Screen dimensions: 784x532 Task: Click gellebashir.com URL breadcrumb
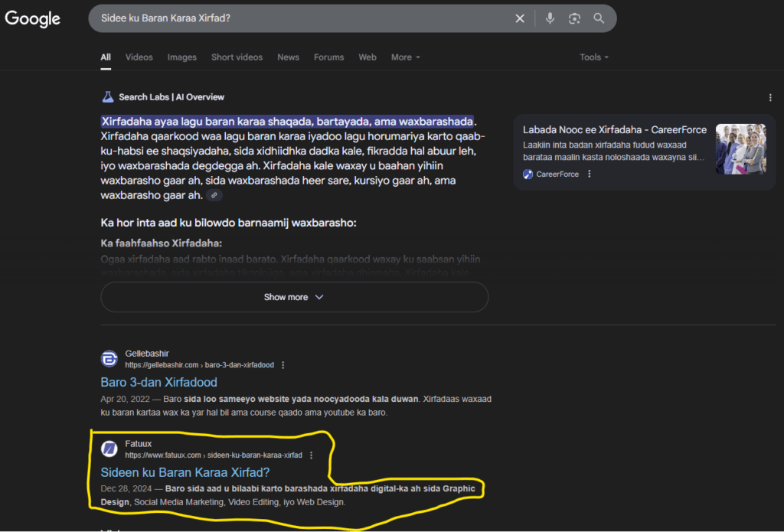[200, 365]
